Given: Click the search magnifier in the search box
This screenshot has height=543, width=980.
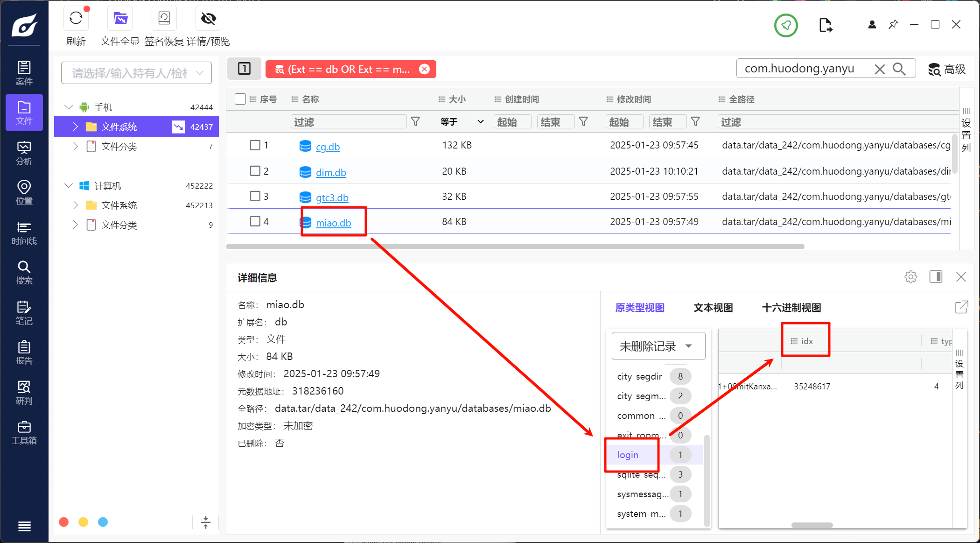Looking at the screenshot, I should [x=899, y=69].
